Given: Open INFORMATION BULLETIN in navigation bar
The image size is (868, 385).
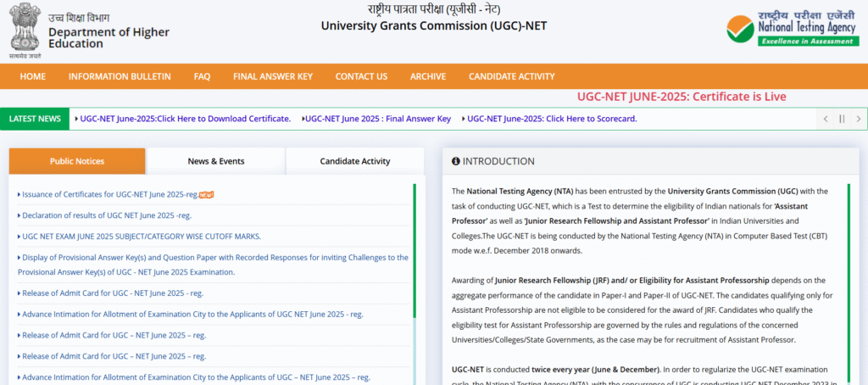Looking at the screenshot, I should pos(120,76).
